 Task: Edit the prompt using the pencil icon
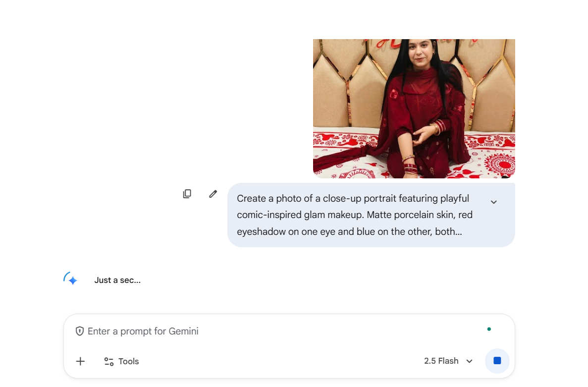click(x=213, y=194)
